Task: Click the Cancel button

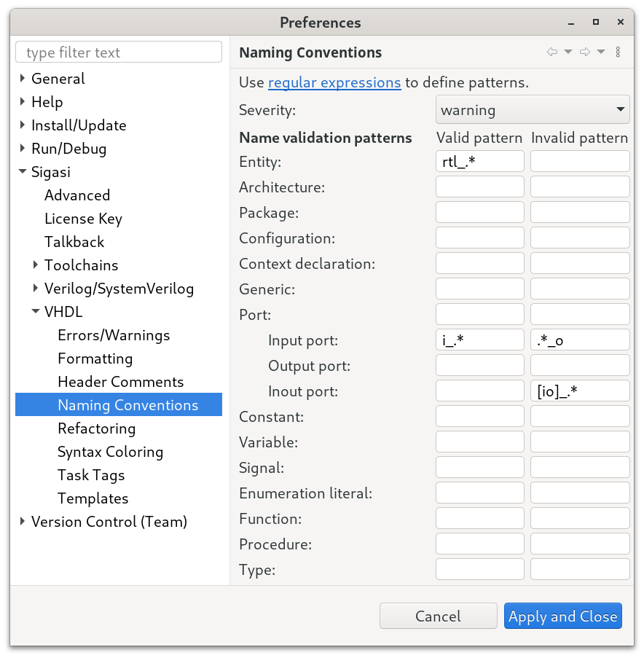Action: (x=438, y=616)
